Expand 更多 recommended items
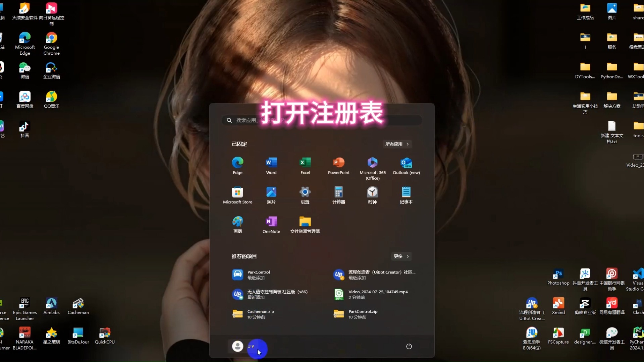The width and height of the screenshot is (644, 362). pyautogui.click(x=400, y=256)
